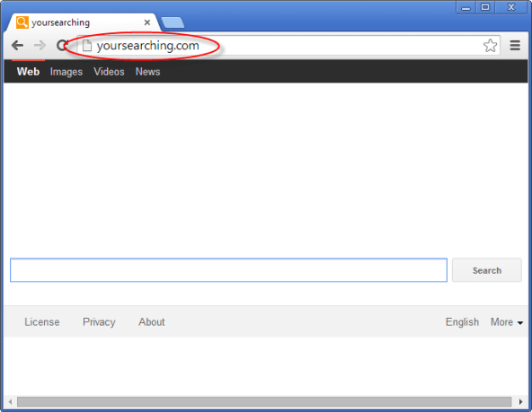Minimize the browser window

466,7
